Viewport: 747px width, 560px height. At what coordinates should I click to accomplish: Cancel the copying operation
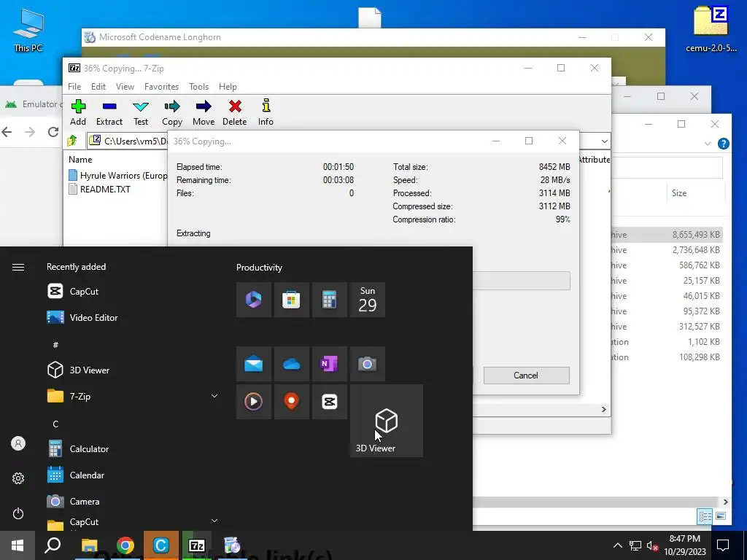pyautogui.click(x=527, y=376)
